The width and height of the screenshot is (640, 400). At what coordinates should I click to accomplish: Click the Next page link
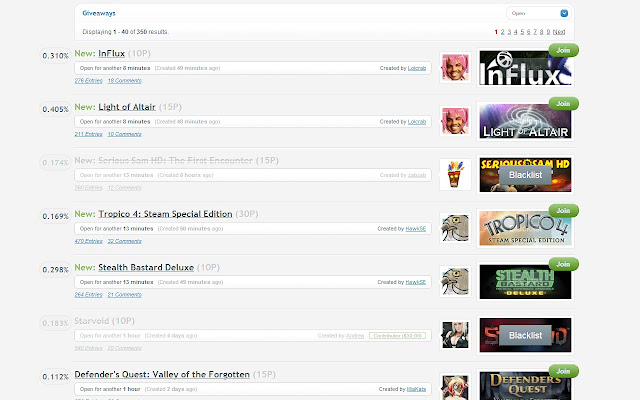(559, 32)
